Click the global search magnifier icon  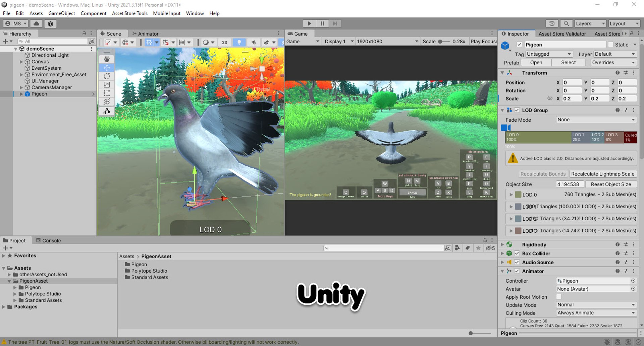566,23
